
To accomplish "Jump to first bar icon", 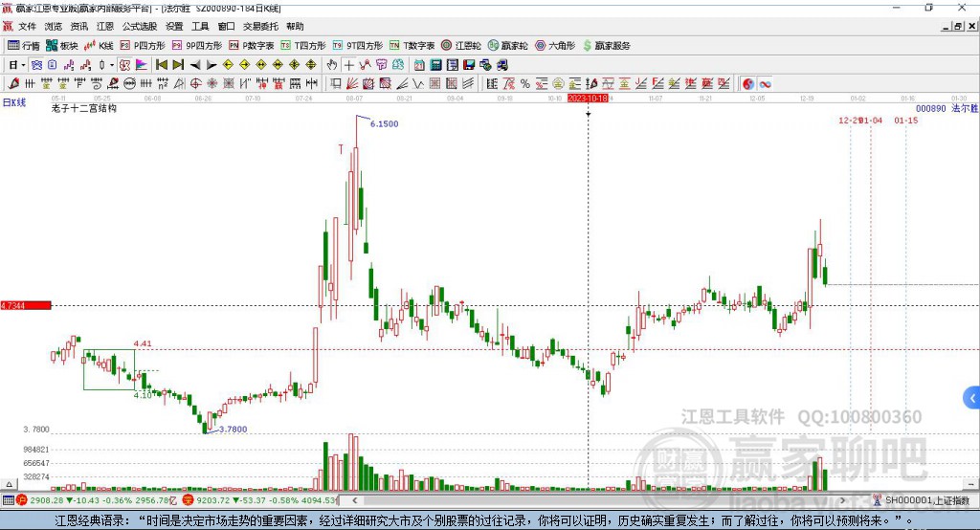I will (x=161, y=65).
